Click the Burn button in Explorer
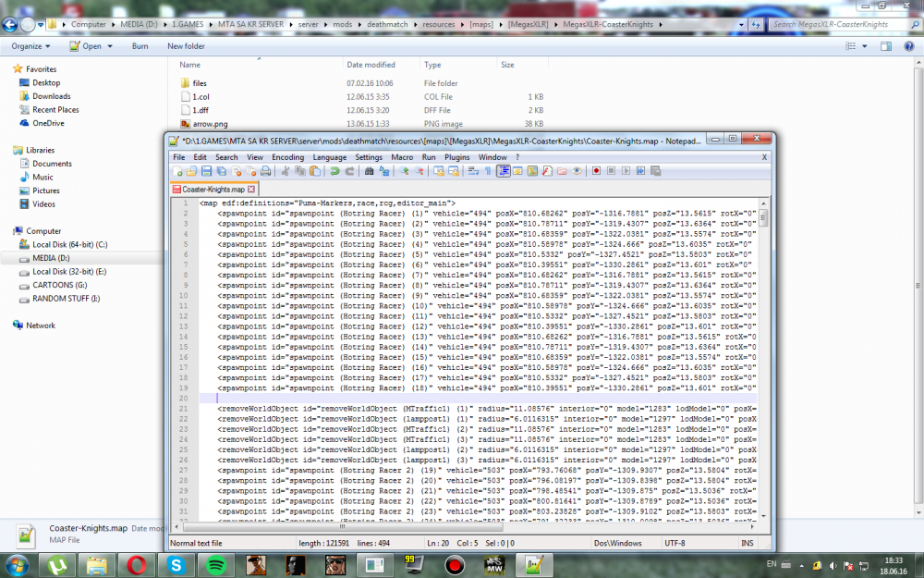This screenshot has height=578, width=924. [x=140, y=45]
